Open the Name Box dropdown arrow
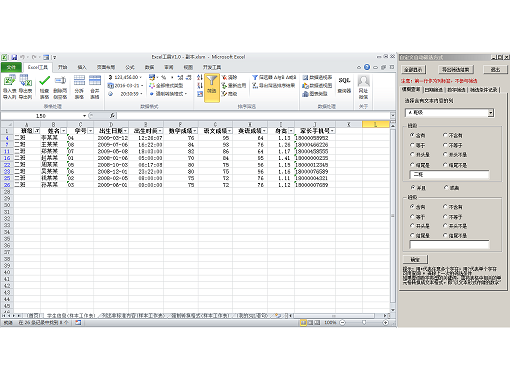Screen dimensions: 510x390 pyautogui.click(x=84, y=116)
